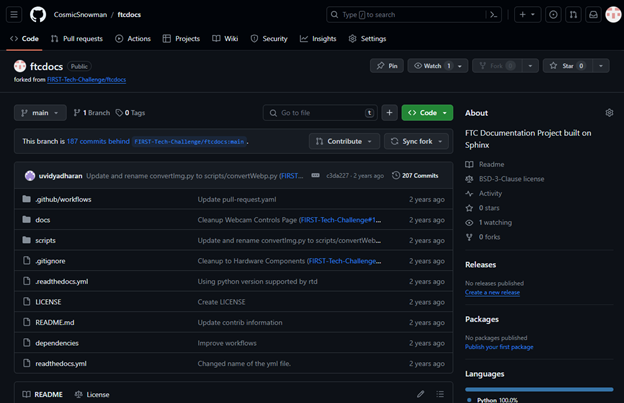Open the 207 Commits history link
Viewport: 624px width, 403px height.
414,175
